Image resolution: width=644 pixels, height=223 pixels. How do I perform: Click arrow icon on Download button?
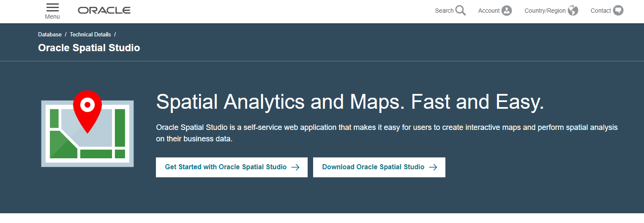click(x=433, y=167)
